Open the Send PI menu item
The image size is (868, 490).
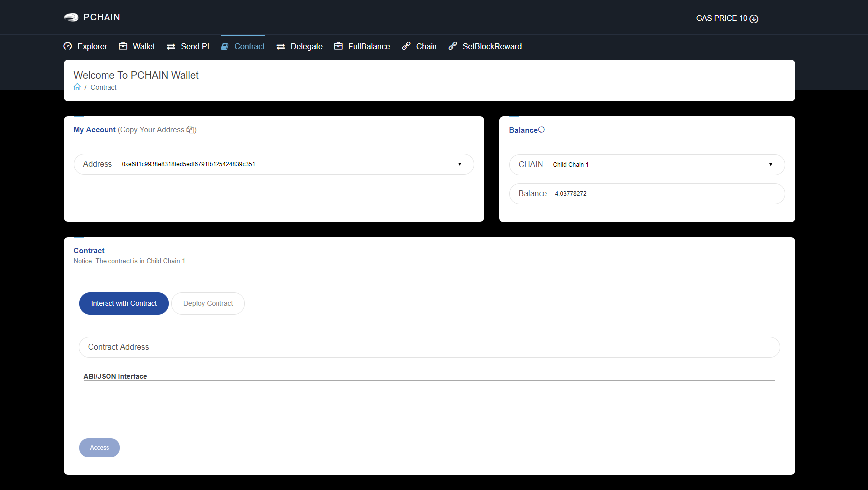pyautogui.click(x=188, y=46)
